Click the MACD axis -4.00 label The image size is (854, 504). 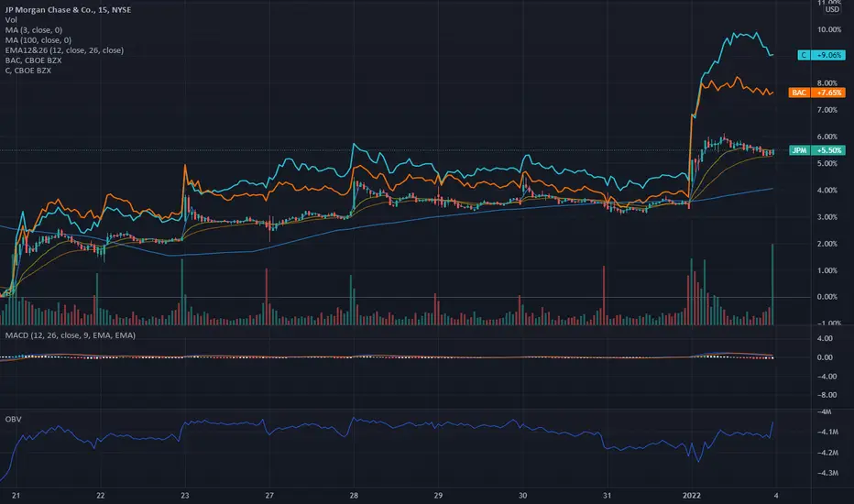825,377
